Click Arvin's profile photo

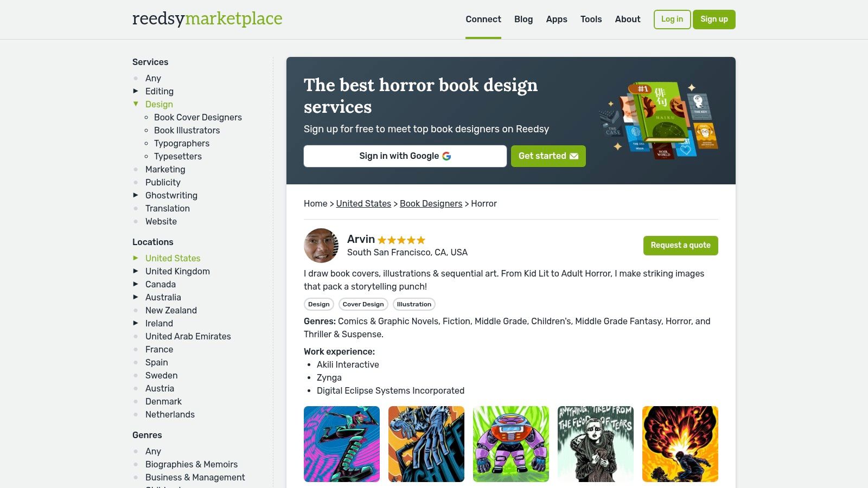point(321,245)
